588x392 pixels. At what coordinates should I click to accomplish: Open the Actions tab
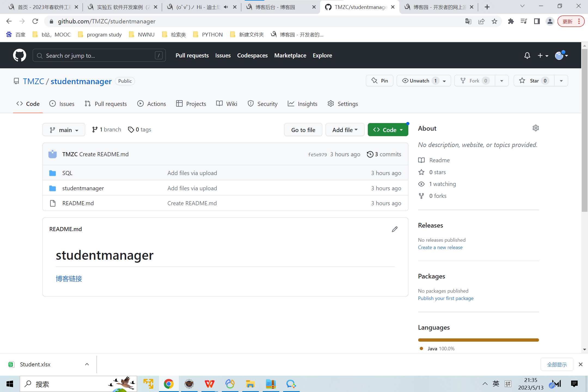[x=152, y=104]
